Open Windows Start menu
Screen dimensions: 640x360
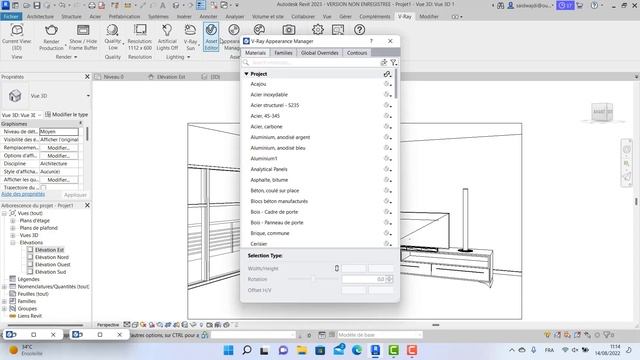click(229, 350)
